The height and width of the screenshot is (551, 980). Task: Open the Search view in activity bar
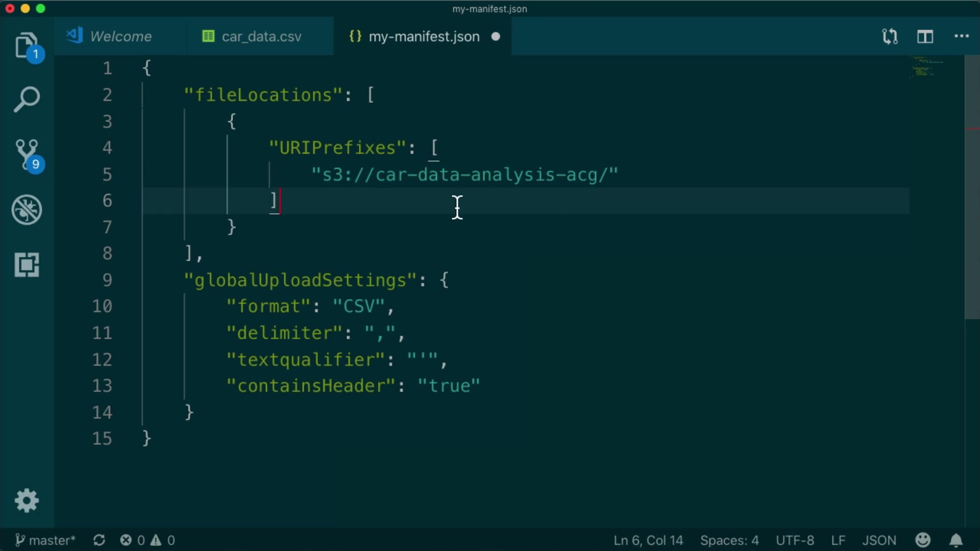[27, 99]
